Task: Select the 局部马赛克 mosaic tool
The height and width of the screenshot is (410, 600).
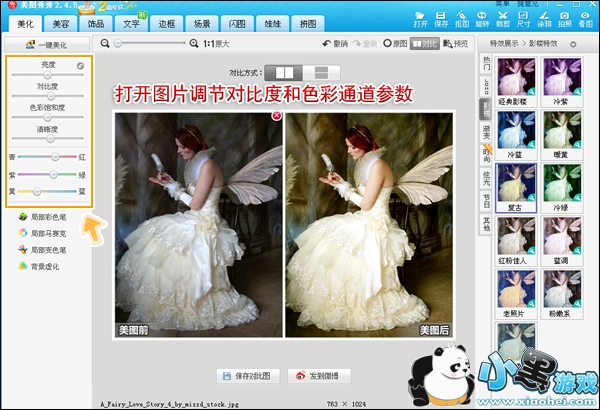Action: click(42, 234)
